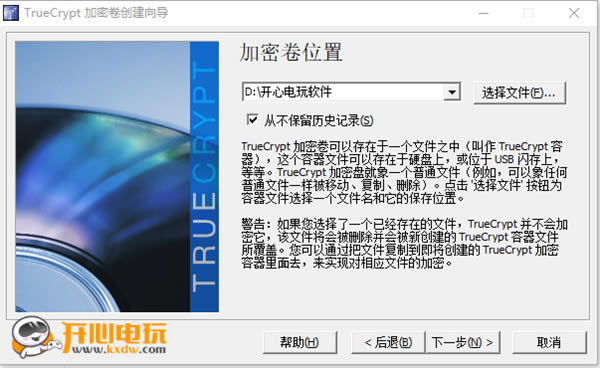Cancel the wizard with 取消
The height and width of the screenshot is (368, 600).
pos(549,342)
